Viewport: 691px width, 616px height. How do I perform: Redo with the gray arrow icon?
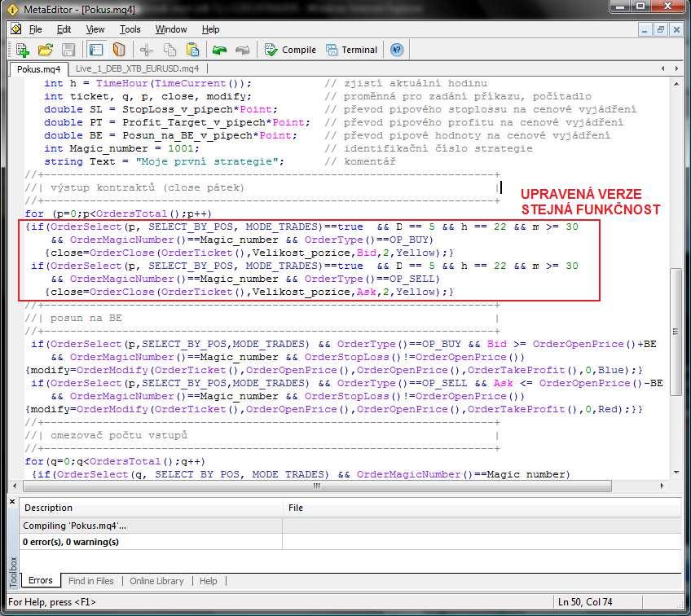[x=242, y=50]
